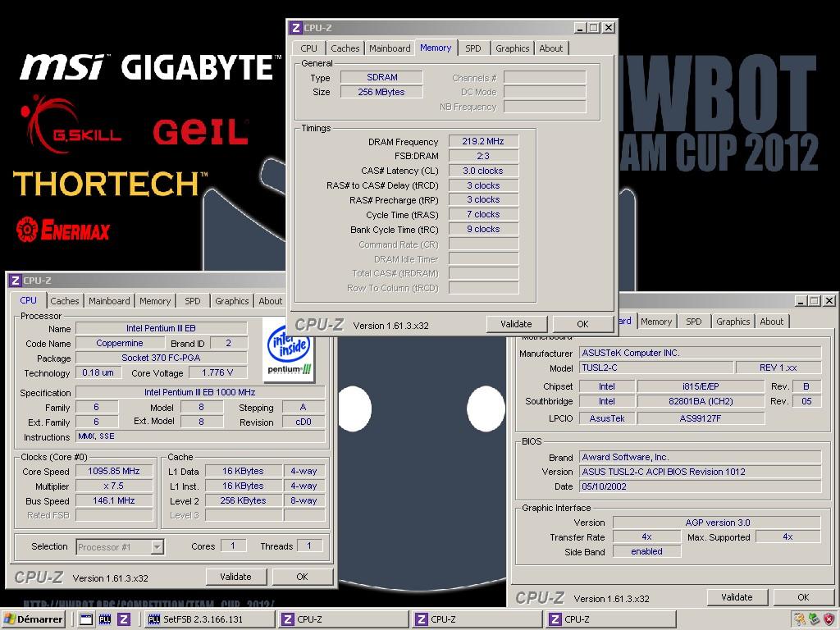Viewport: 840px width, 630px height.
Task: Open the CPU tab in Memory window
Action: coord(308,48)
